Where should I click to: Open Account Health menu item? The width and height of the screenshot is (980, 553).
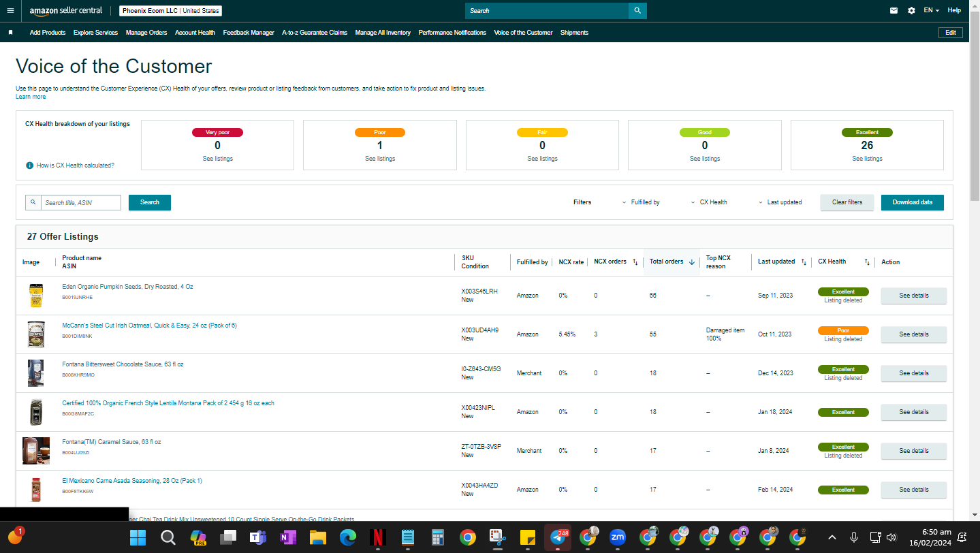tap(195, 33)
